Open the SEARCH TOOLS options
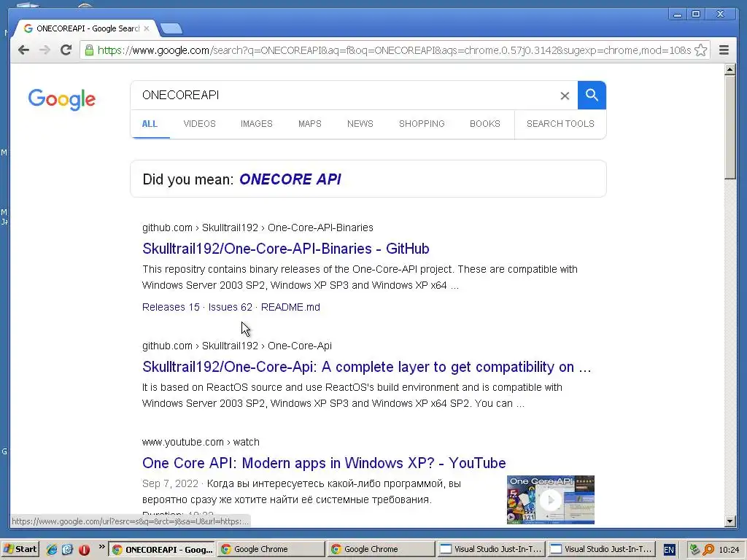 [560, 124]
